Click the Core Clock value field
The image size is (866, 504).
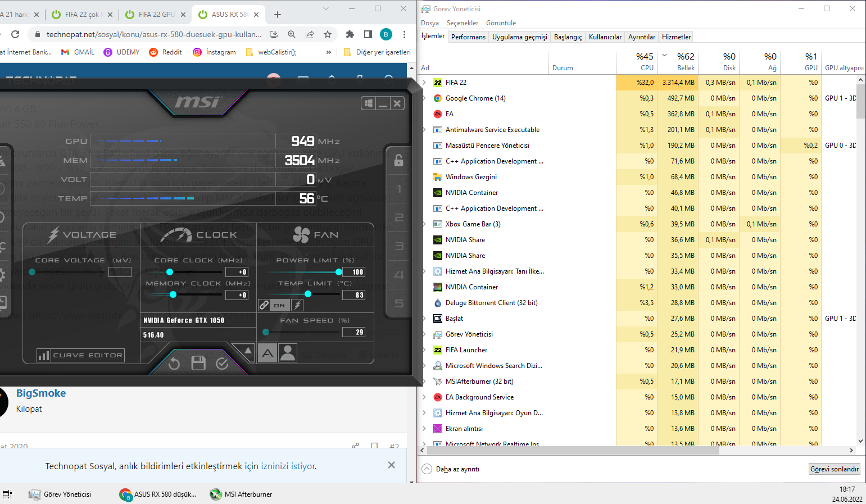[x=237, y=272]
